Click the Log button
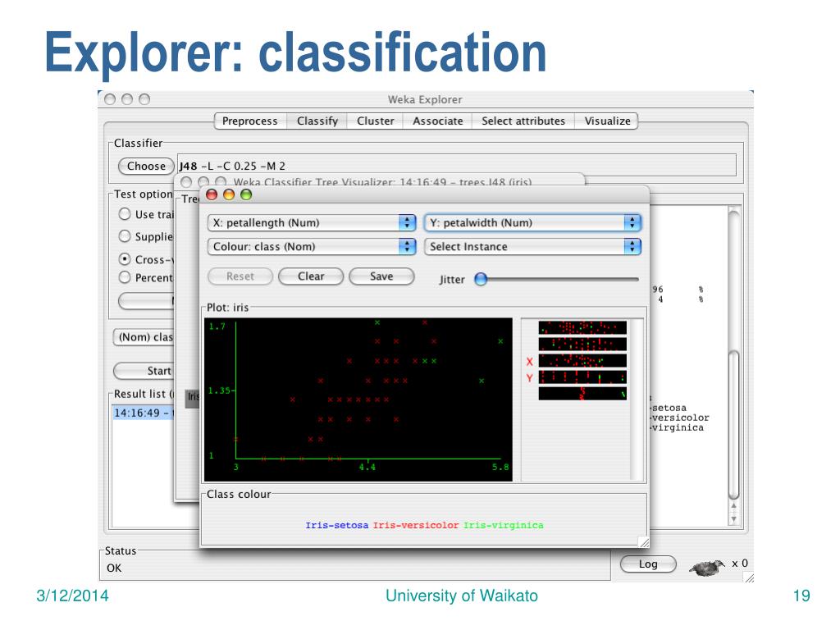The width and height of the screenshot is (840, 630). [x=648, y=564]
